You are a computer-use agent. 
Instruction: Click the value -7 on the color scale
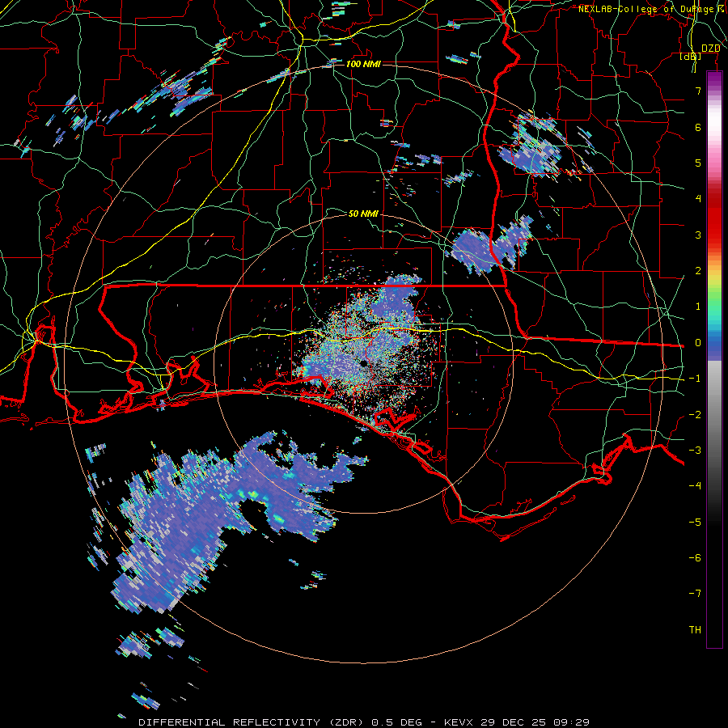click(x=695, y=594)
